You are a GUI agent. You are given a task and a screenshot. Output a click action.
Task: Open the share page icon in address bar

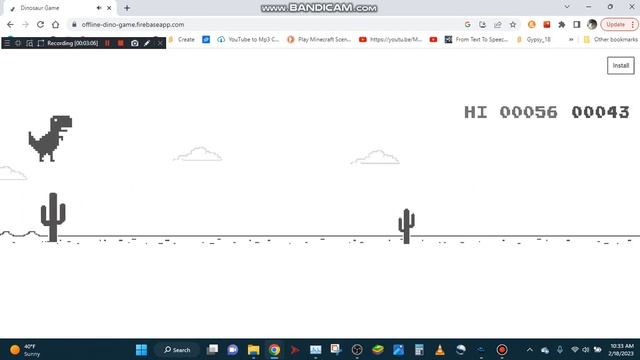click(498, 24)
